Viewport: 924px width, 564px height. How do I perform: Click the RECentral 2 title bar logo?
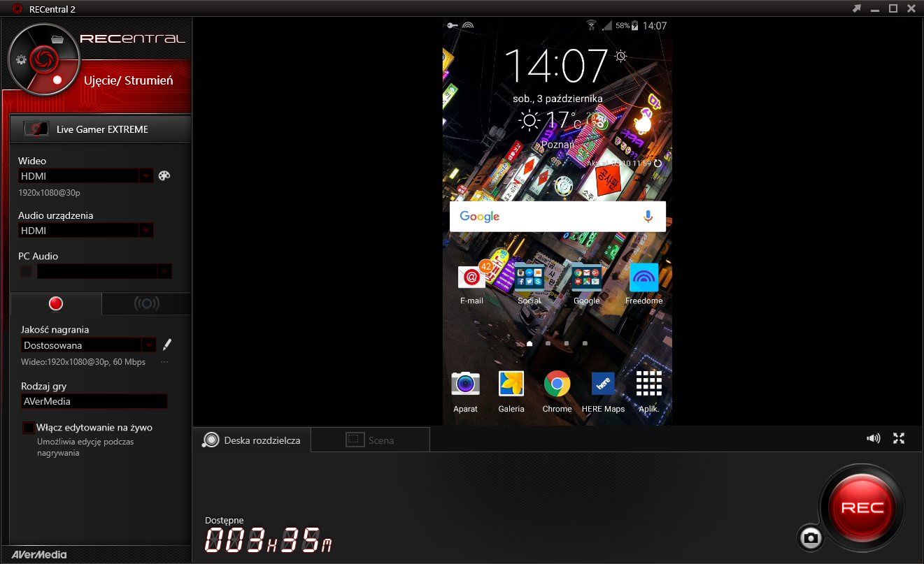(18, 8)
